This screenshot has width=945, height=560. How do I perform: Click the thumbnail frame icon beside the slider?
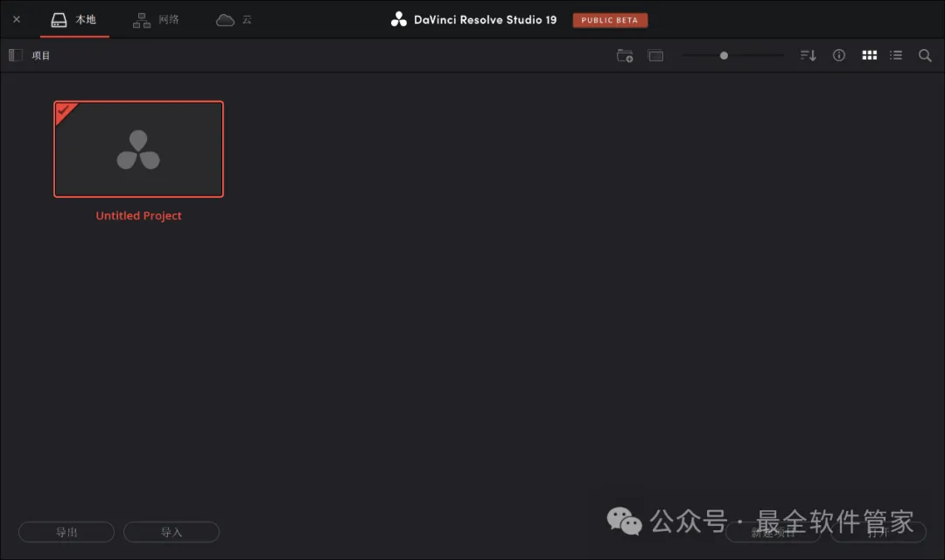(655, 55)
